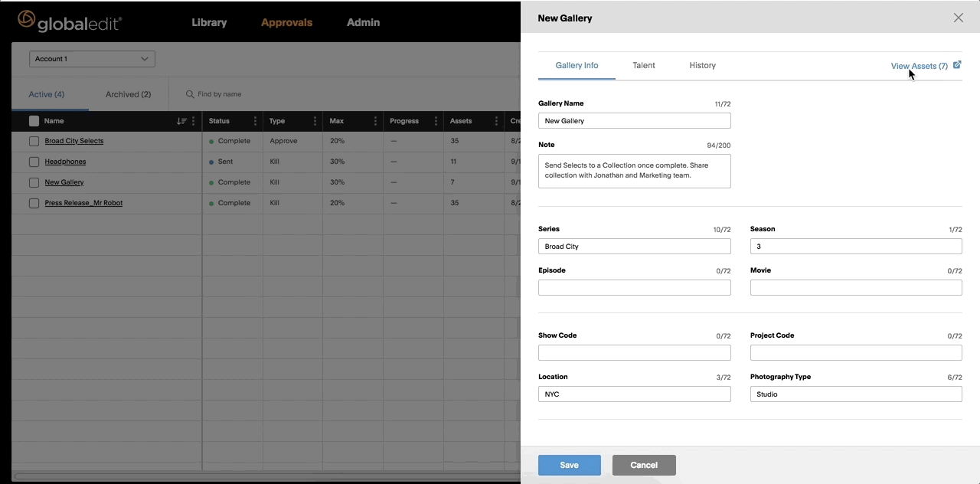Open the Progress column options menu
This screenshot has height=484, width=980.
[436, 121]
